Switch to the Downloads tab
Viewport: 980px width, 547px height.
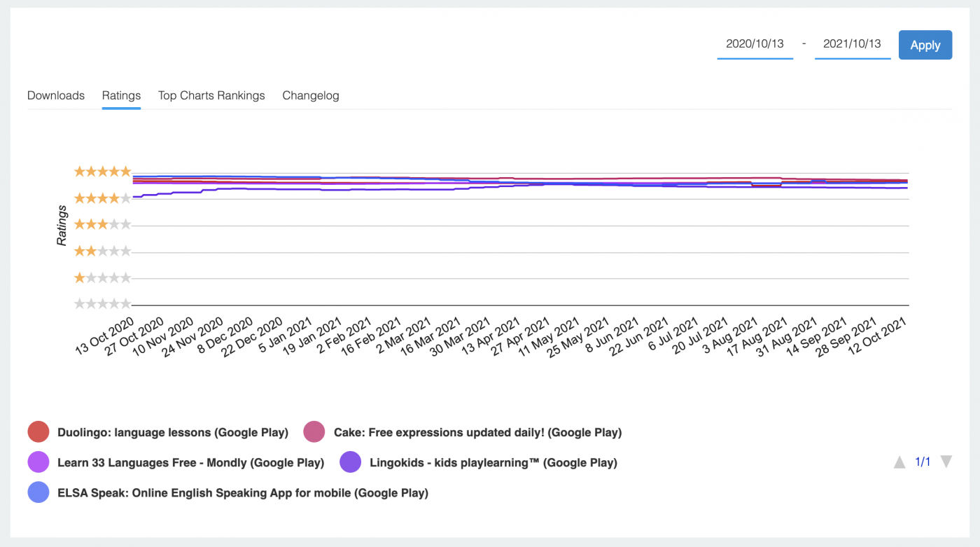[55, 95]
